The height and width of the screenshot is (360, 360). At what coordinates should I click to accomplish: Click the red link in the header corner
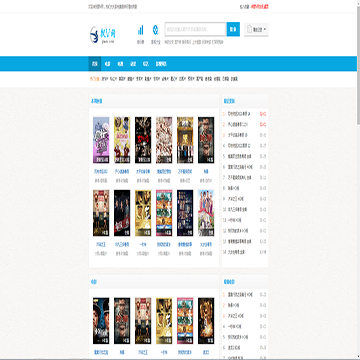(x=260, y=6)
